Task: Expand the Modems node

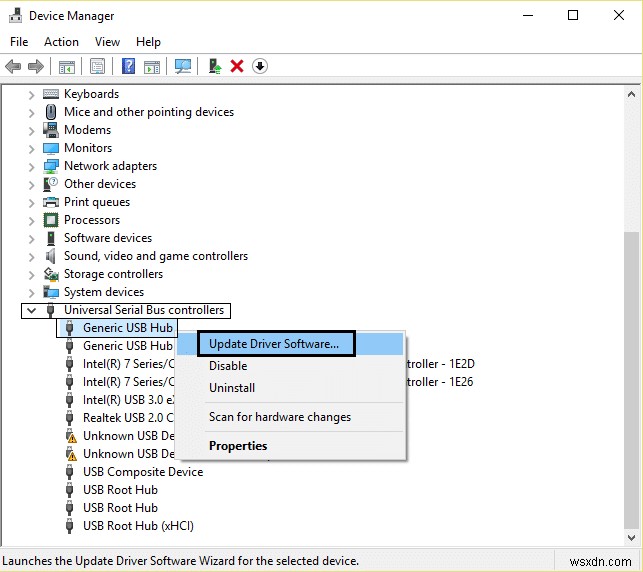Action: pos(31,131)
